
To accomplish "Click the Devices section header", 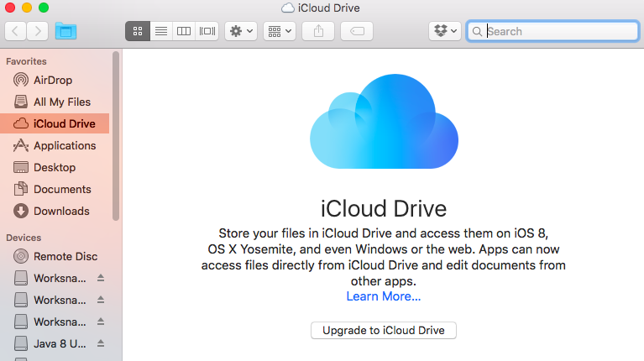I will pyautogui.click(x=24, y=238).
